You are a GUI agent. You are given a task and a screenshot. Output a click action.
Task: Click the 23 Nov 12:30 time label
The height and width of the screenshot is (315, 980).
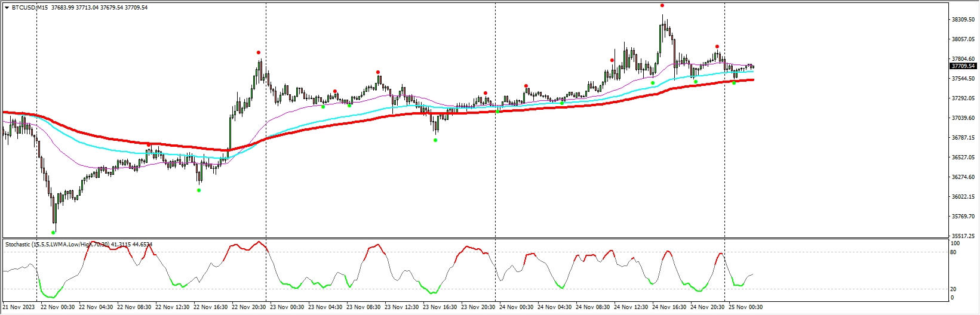401,308
